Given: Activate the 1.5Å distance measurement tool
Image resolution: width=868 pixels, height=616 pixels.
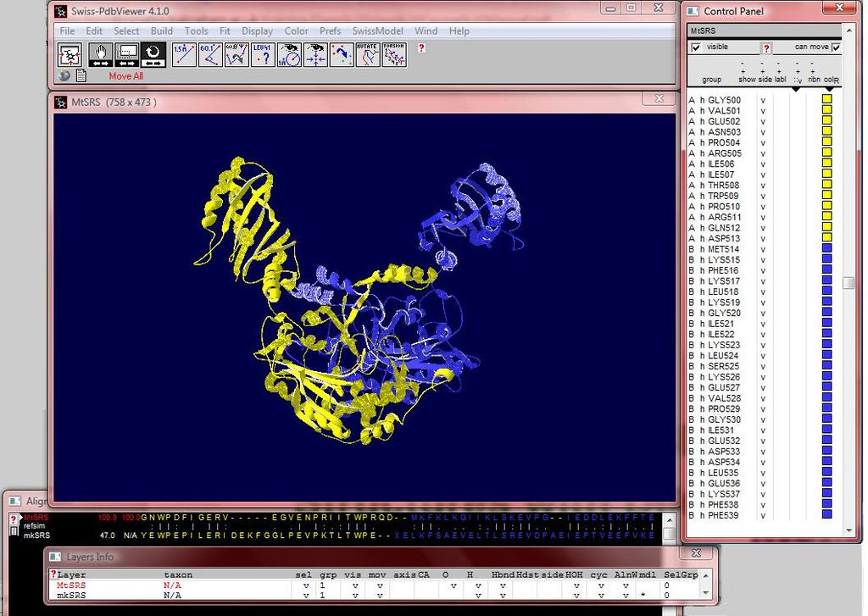Looking at the screenshot, I should (184, 55).
